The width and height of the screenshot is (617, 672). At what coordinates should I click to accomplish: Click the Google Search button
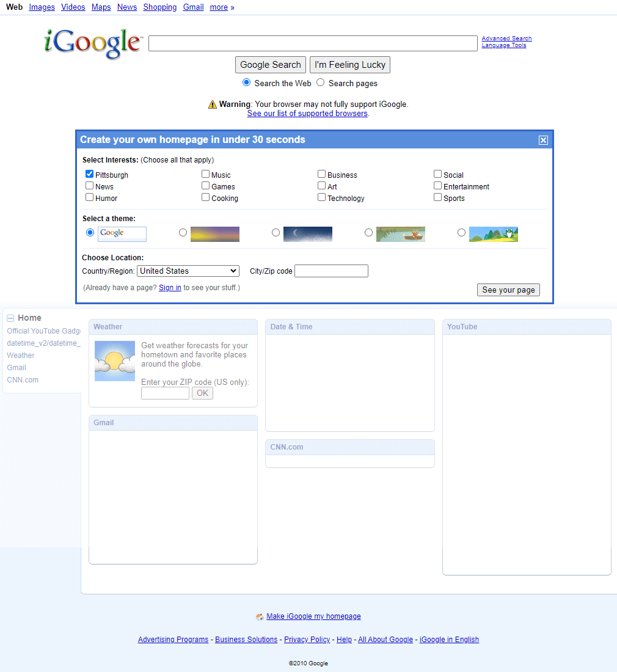coord(271,65)
